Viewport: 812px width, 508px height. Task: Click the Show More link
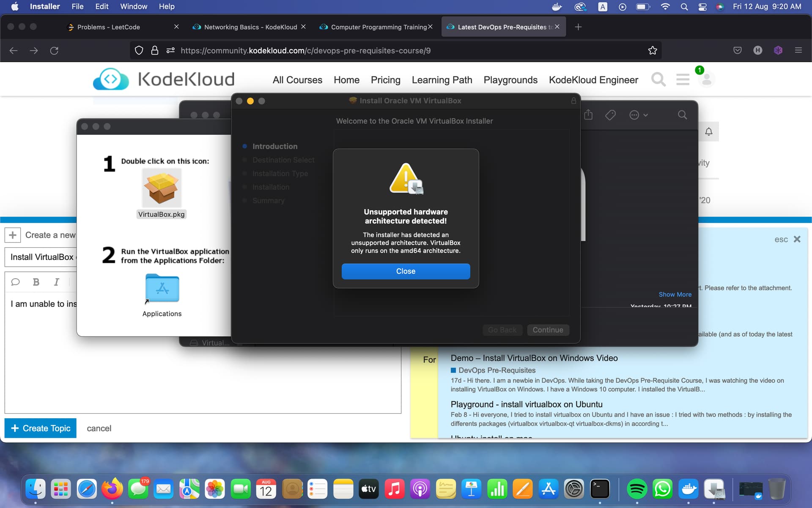pos(675,294)
